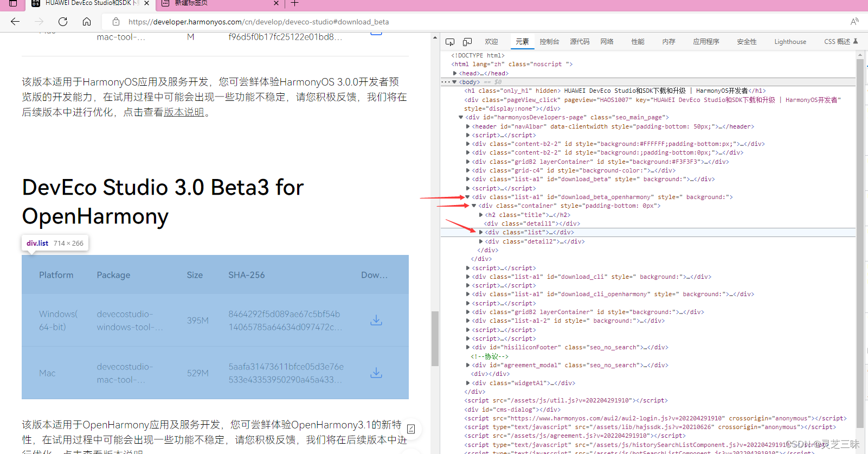This screenshot has width=868, height=454.
Task: Open the read aloud option in address bar
Action: 854,22
